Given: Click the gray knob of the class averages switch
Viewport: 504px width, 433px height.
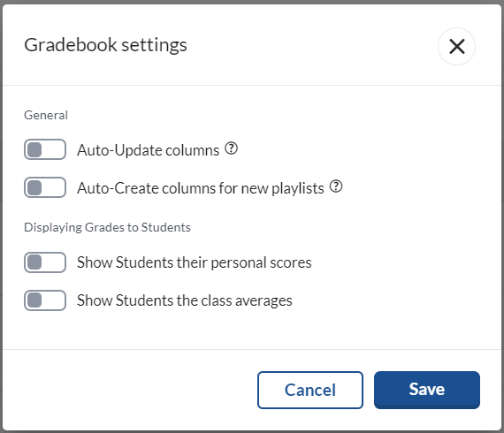Looking at the screenshot, I should click(x=34, y=300).
